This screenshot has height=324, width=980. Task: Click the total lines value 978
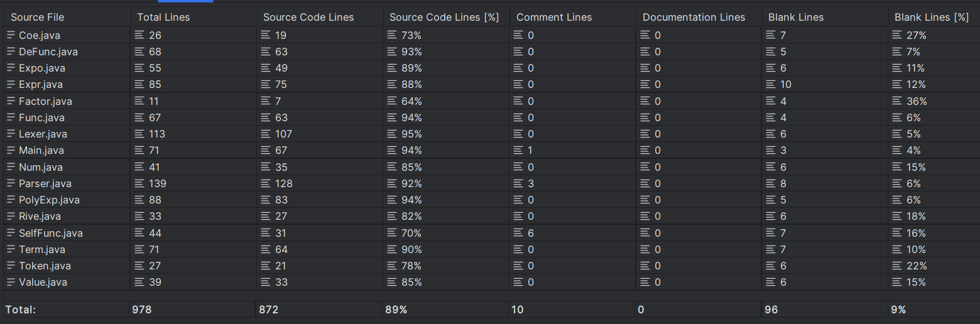click(x=141, y=310)
